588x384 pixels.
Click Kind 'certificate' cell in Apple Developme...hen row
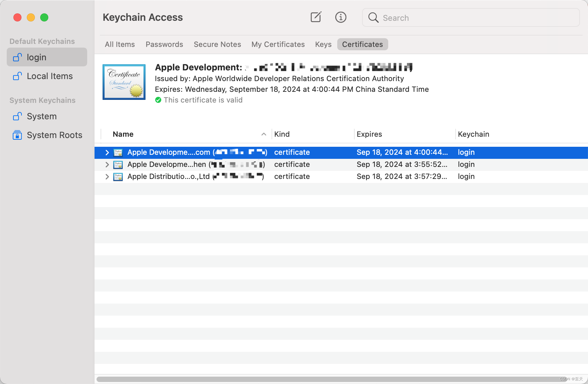tap(292, 164)
